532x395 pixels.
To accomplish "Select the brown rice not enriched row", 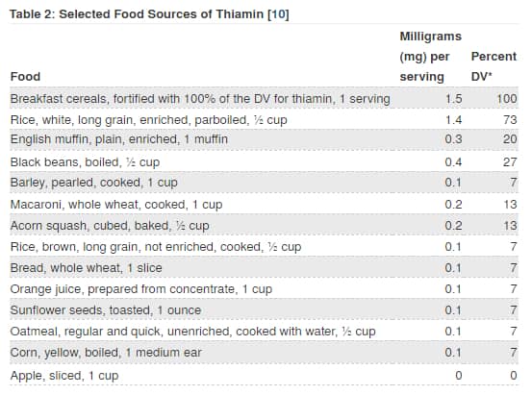I will (264, 246).
